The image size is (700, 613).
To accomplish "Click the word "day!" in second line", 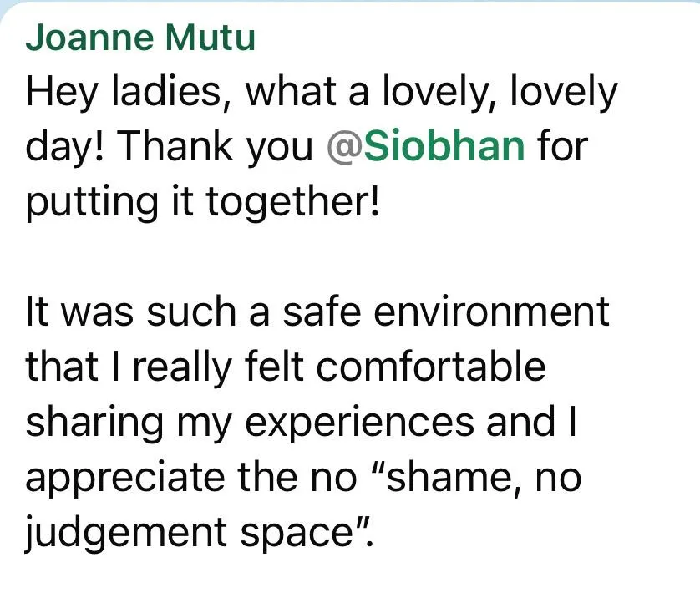I will click(x=65, y=147).
